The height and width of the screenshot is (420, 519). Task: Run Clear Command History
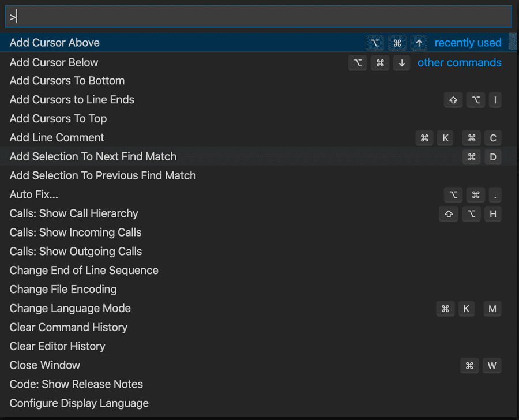click(69, 328)
